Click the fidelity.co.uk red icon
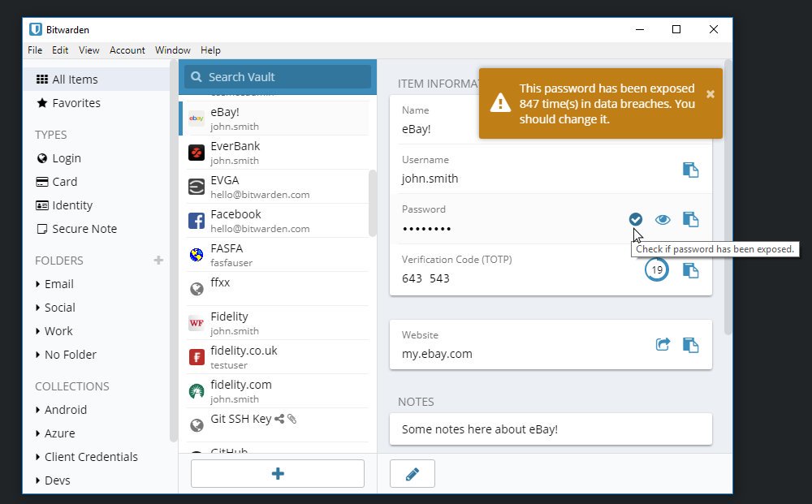The image size is (812, 504). click(x=197, y=357)
